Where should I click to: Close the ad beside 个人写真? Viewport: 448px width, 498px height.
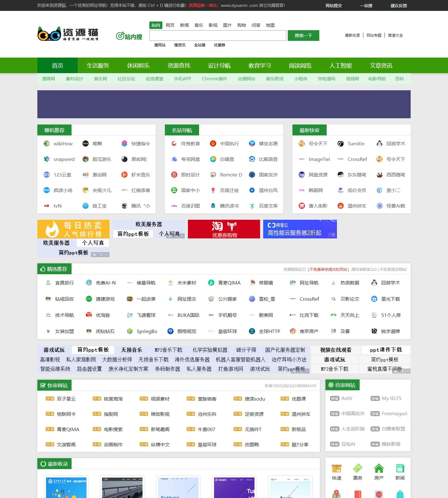pos(182,236)
